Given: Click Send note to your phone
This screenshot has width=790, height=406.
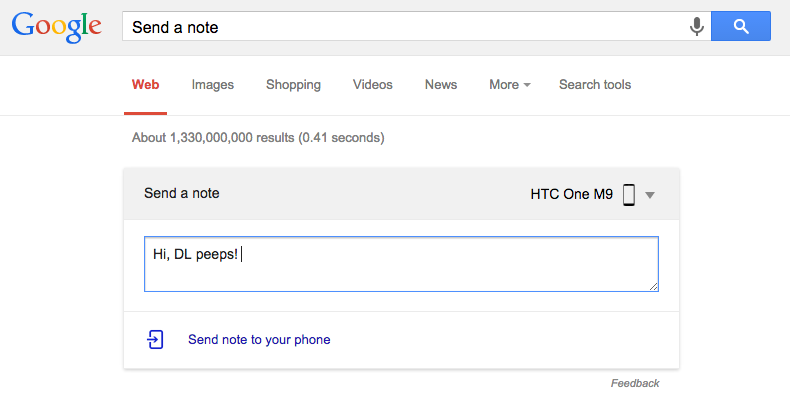Looking at the screenshot, I should coord(259,340).
